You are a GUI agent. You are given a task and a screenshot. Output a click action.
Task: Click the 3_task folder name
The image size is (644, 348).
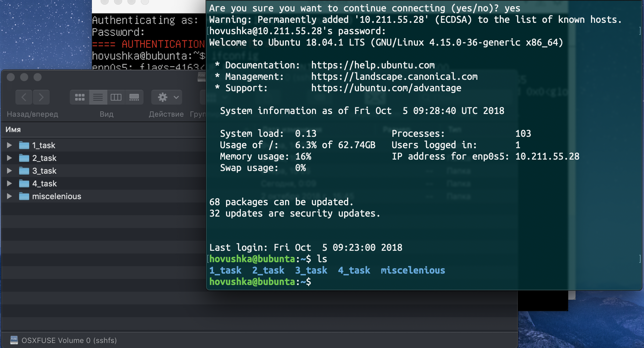click(44, 171)
